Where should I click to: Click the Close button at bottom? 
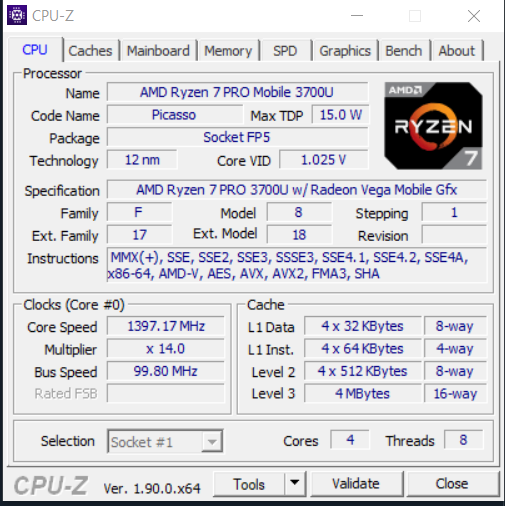click(452, 484)
